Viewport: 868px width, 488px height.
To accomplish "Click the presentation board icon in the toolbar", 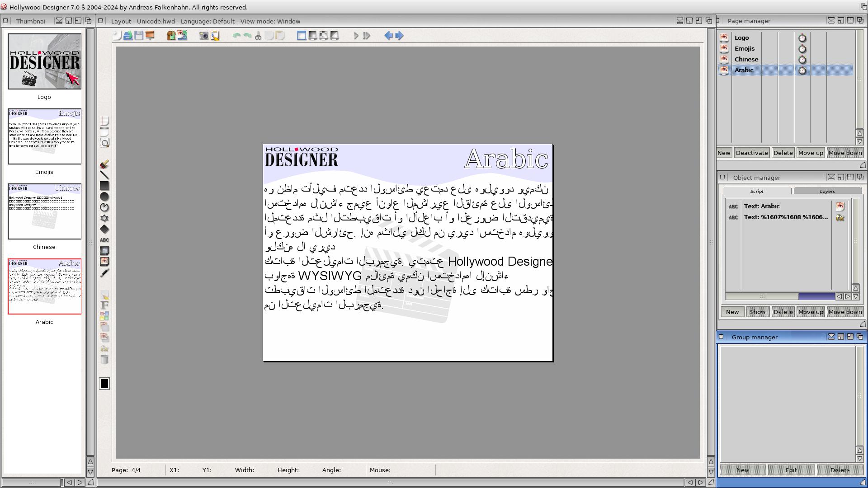I will [150, 36].
